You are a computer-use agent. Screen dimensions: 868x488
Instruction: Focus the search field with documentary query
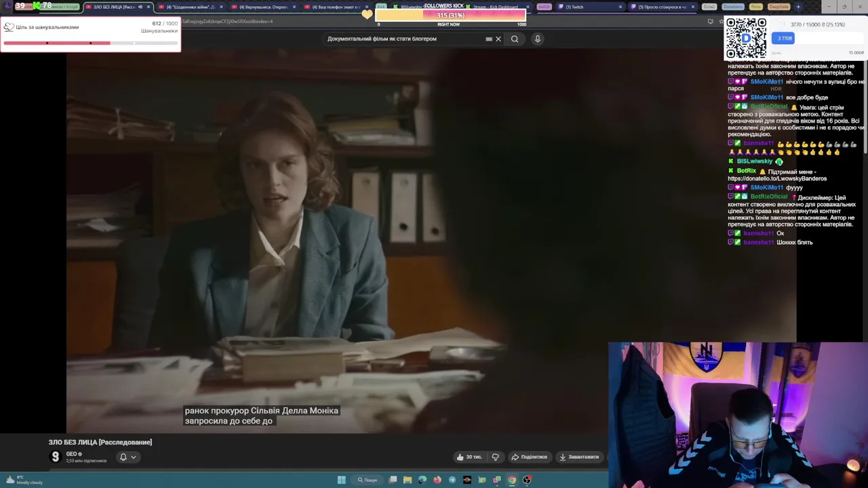click(403, 39)
